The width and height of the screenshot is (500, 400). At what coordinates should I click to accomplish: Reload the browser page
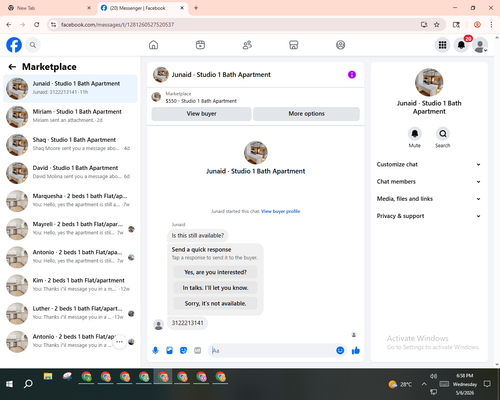pos(37,24)
